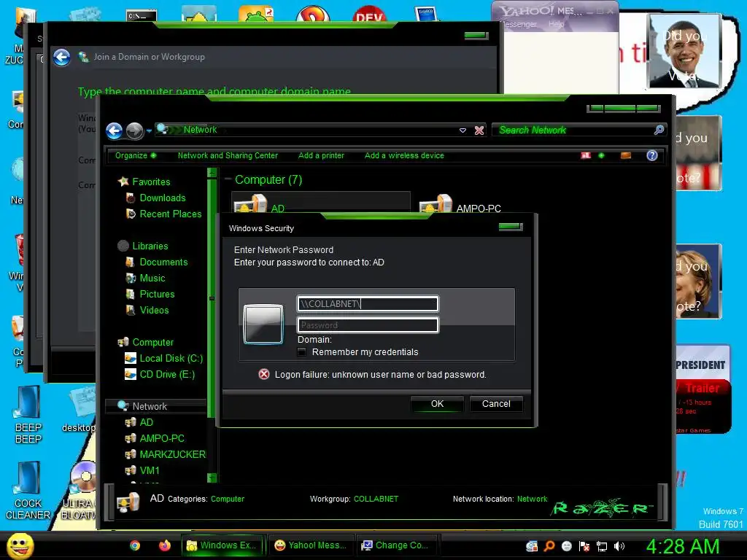The width and height of the screenshot is (747, 560).
Task: Select Libraries in navigation pane
Action: (x=150, y=246)
